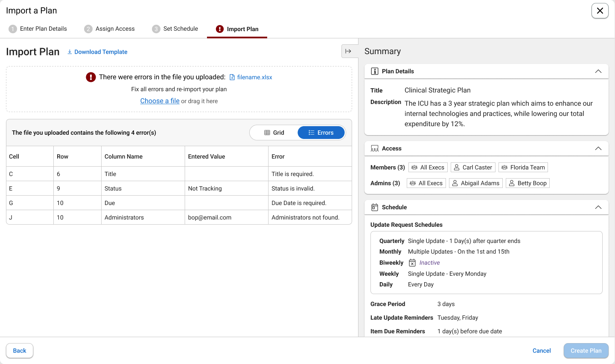Click 'Multiple Updates - On the 1st and 15th'

point(459,251)
